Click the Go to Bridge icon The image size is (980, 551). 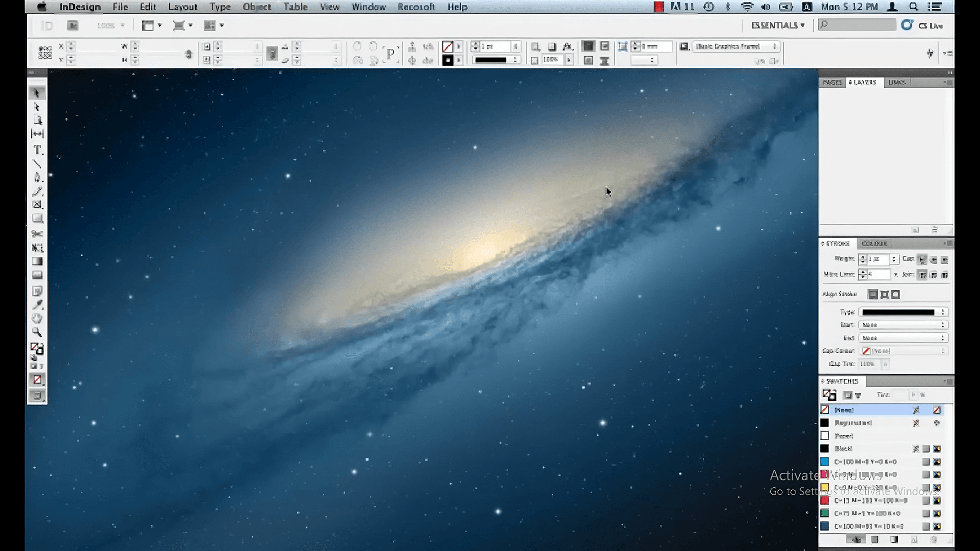click(x=72, y=26)
